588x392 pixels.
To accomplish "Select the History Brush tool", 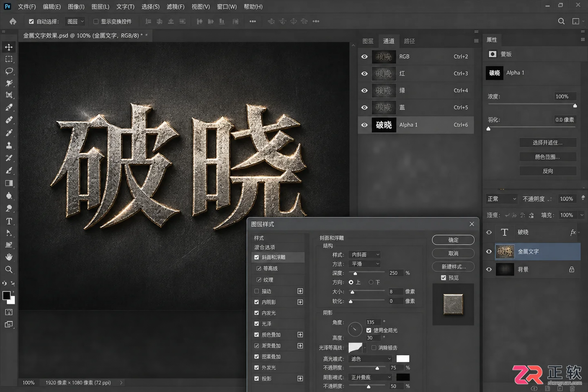I will click(x=9, y=158).
